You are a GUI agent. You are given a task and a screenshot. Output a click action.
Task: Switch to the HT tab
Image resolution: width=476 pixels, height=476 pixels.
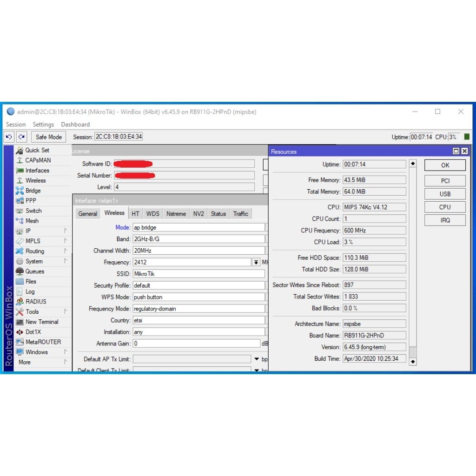(135, 214)
